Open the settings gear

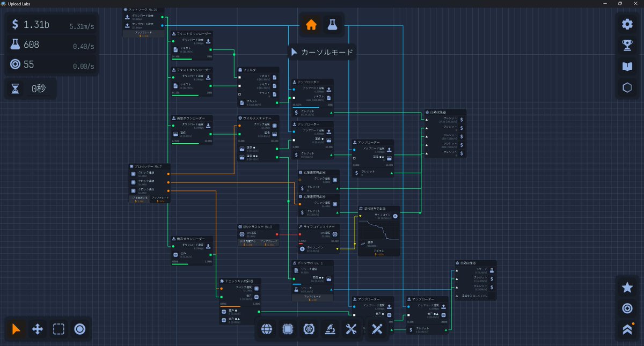point(627,24)
